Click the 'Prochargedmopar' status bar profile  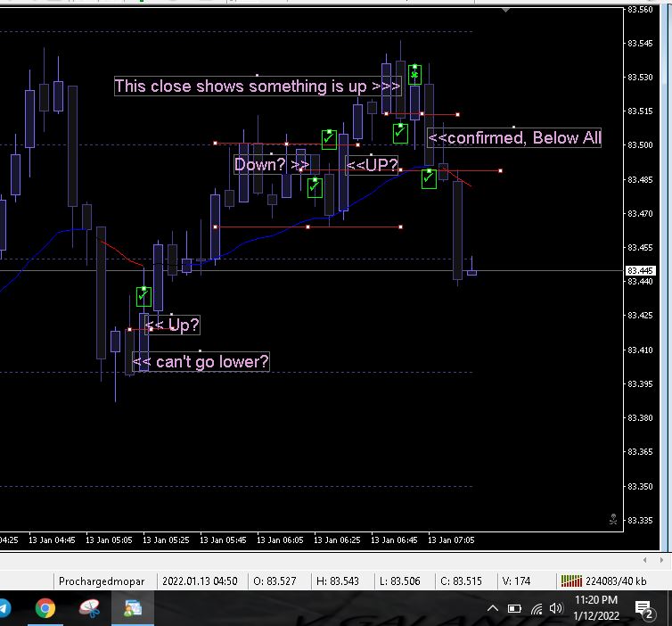click(x=102, y=581)
